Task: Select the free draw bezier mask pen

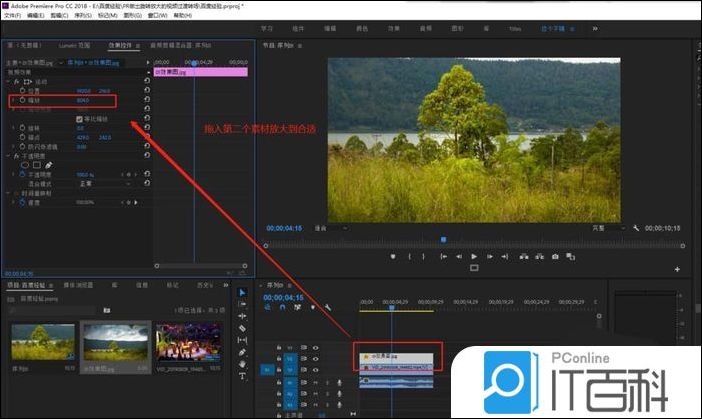Action: pyautogui.click(x=48, y=165)
